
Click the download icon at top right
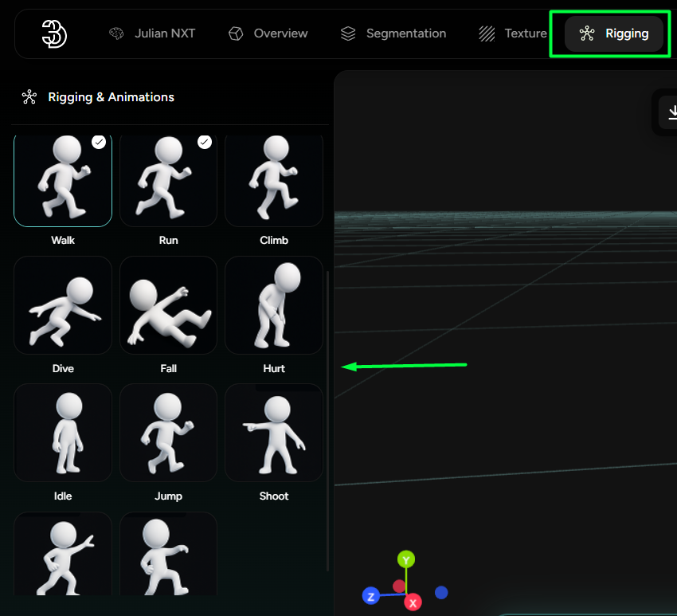click(x=673, y=112)
